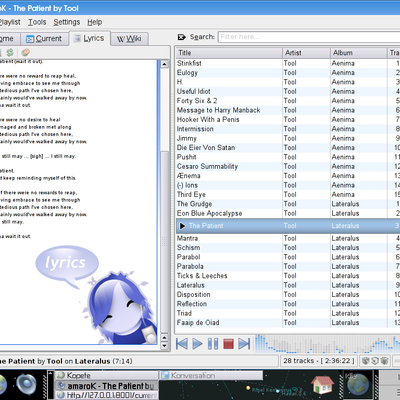Select Message to Harry Manback track
This screenshot has width=400, height=400.
tap(218, 110)
